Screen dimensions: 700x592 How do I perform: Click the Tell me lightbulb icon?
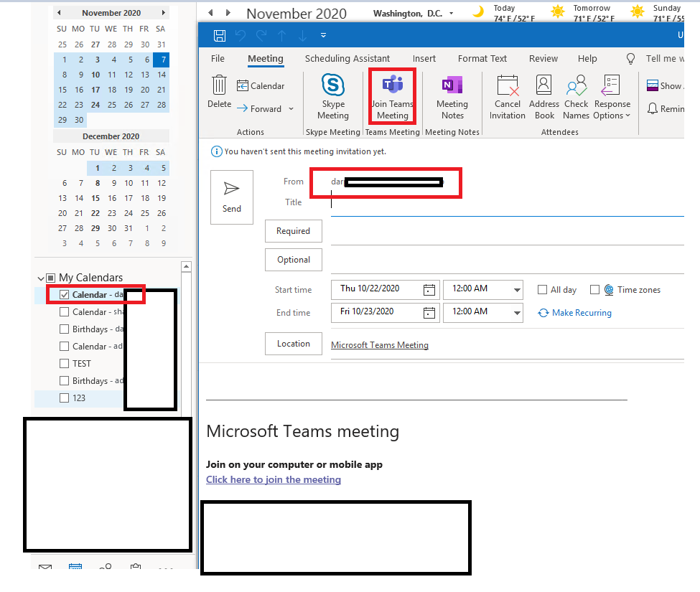point(630,58)
